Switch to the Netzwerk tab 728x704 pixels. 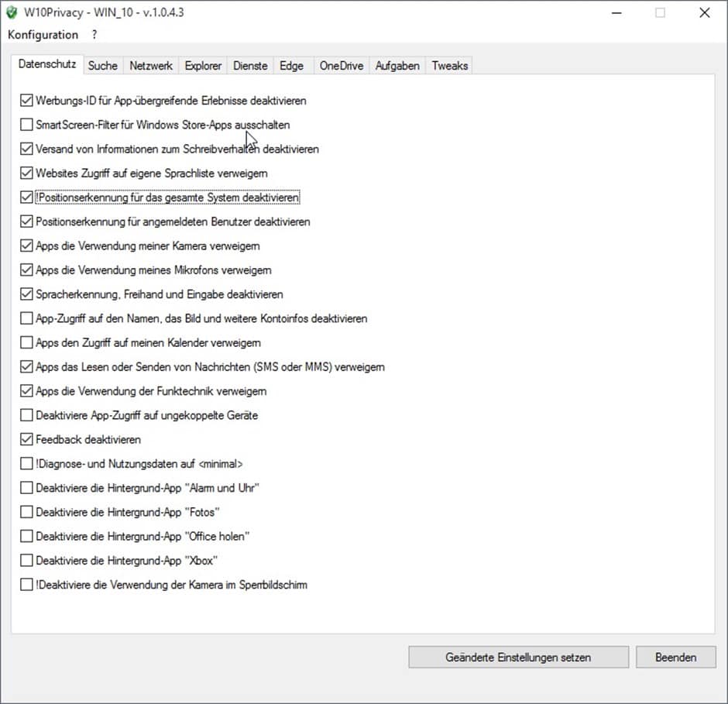[151, 66]
